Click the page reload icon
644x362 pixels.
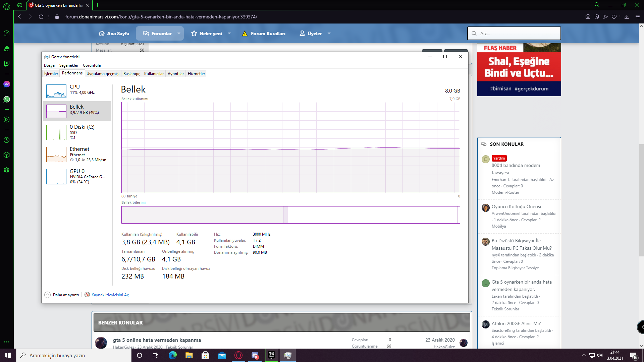click(x=41, y=17)
